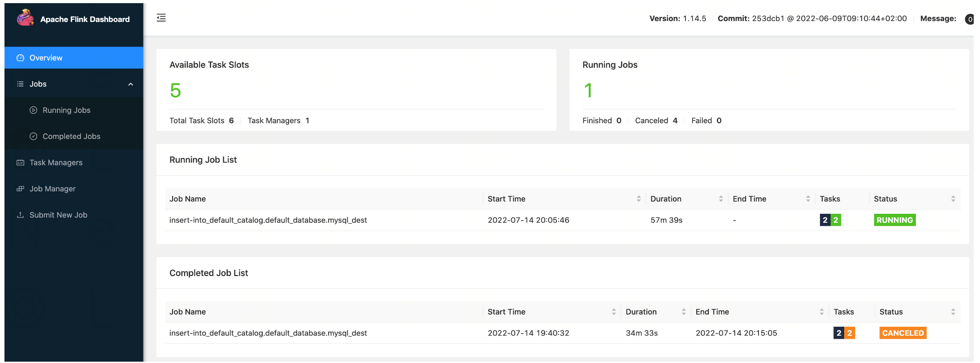Click the green RUNNING status tag

coord(894,220)
